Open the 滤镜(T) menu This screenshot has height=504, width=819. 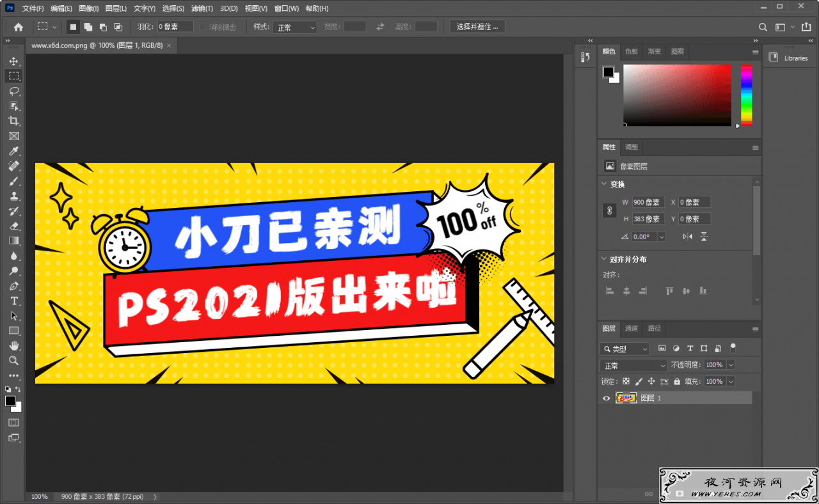[x=202, y=8]
